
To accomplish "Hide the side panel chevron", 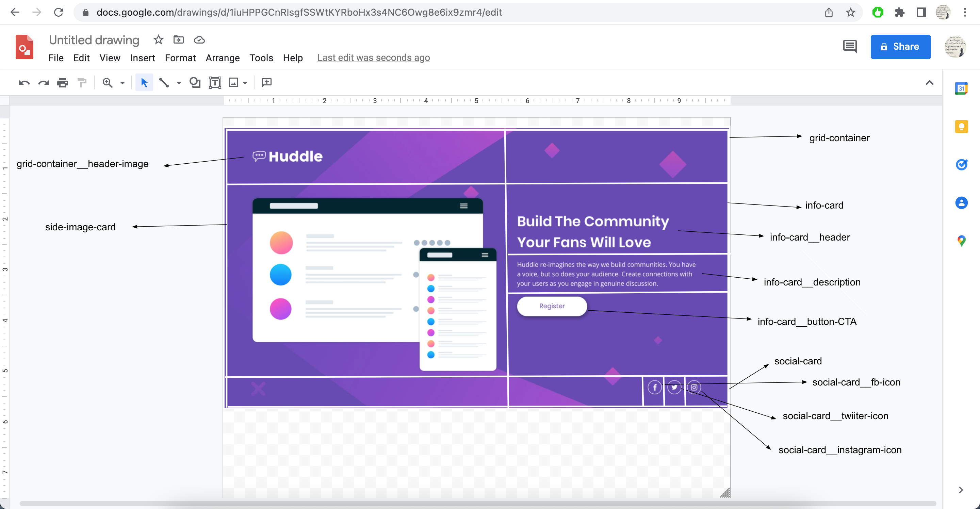I will coord(961,490).
